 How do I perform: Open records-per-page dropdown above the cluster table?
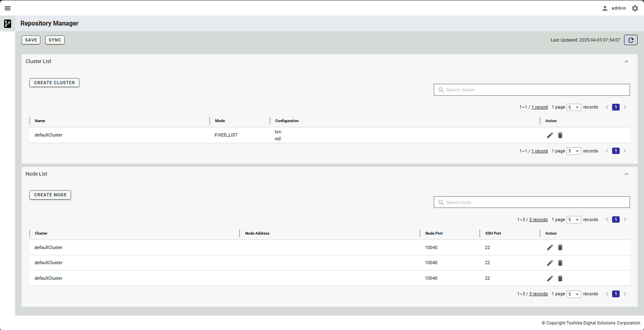(573, 107)
